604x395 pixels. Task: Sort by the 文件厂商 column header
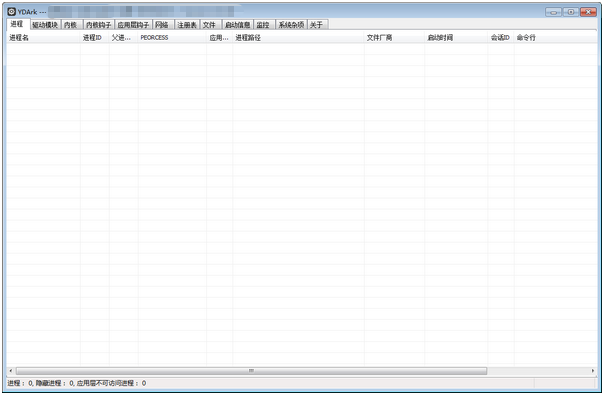(394, 37)
